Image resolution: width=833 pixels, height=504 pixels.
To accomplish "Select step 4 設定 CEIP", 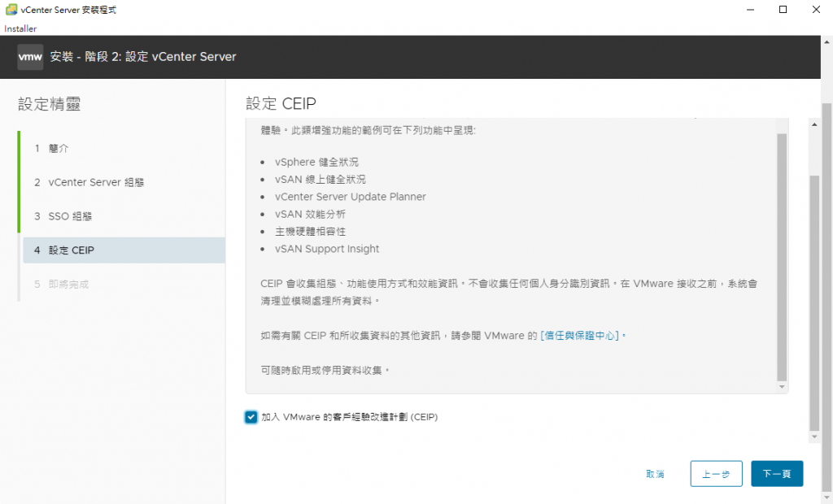I will click(124, 250).
